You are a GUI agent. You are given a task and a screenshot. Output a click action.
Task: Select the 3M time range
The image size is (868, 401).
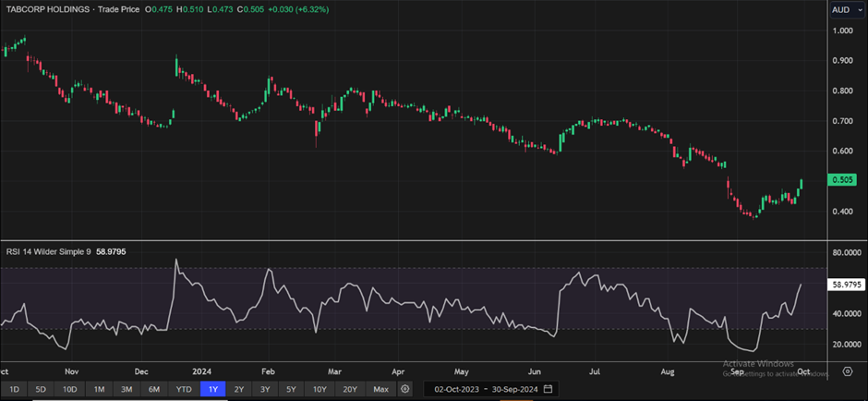127,389
